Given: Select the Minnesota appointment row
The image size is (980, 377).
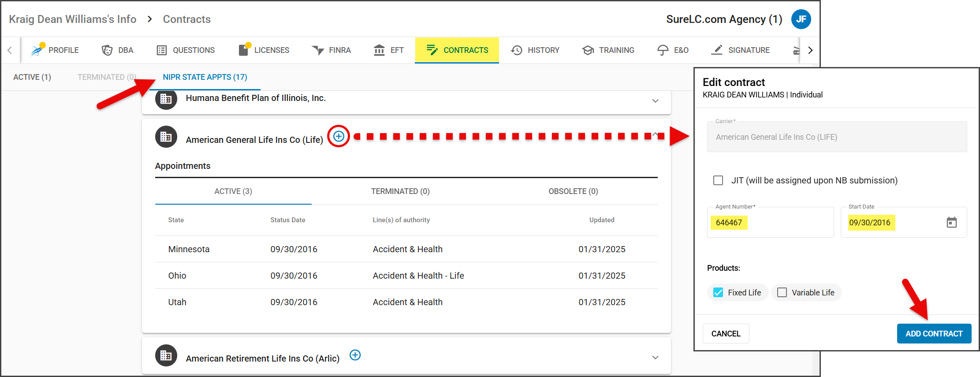Looking at the screenshot, I should [x=406, y=249].
